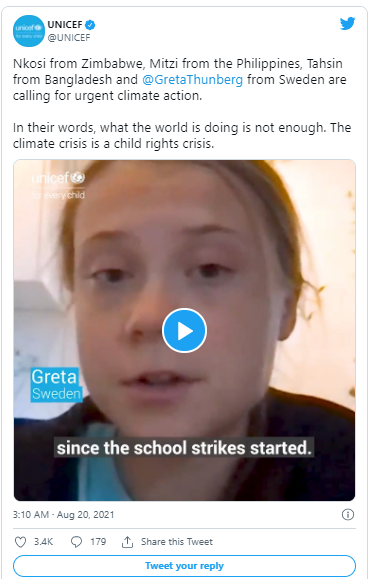
Task: Open replies via speech bubble icon
Action: click(x=76, y=542)
